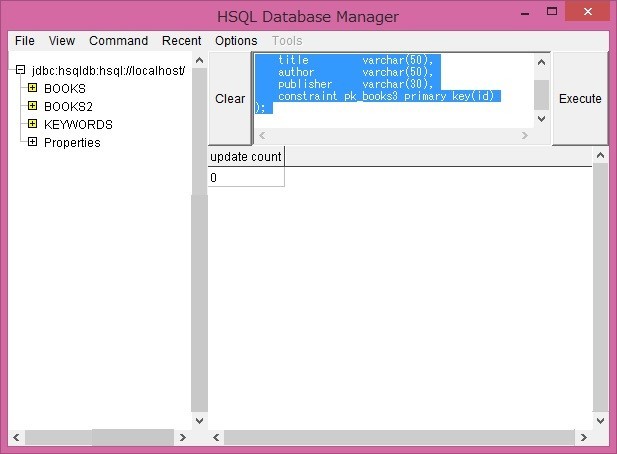This screenshot has width=617, height=454.
Task: Click the 'title varchar(50),' SQL line
Action: point(356,60)
